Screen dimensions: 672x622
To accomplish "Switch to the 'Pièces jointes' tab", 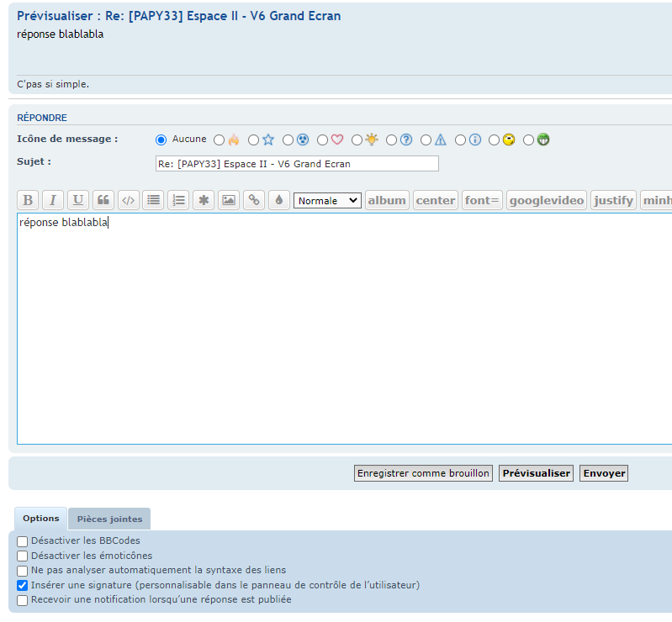I will 109,519.
